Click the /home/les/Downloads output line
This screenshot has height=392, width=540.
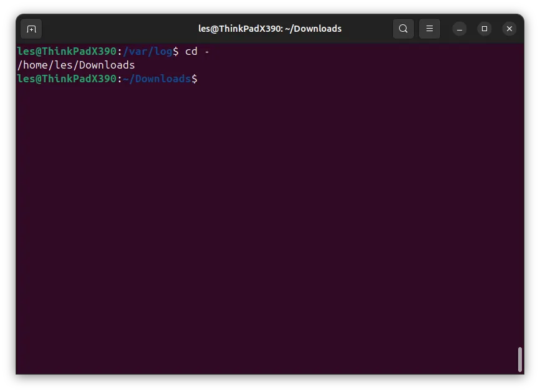76,65
